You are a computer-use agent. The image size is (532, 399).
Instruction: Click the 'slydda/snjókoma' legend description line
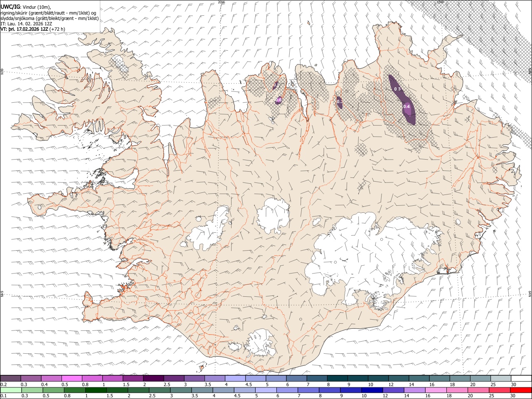click(49, 18)
